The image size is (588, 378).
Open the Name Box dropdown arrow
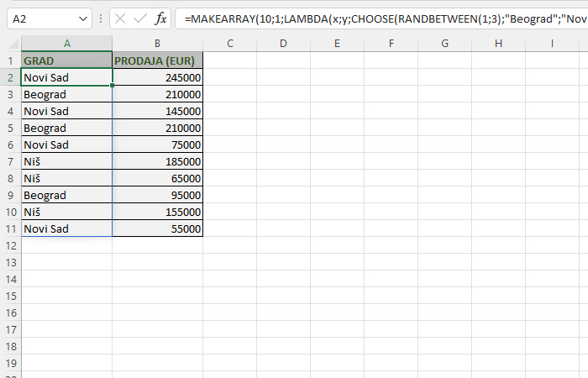click(x=82, y=18)
